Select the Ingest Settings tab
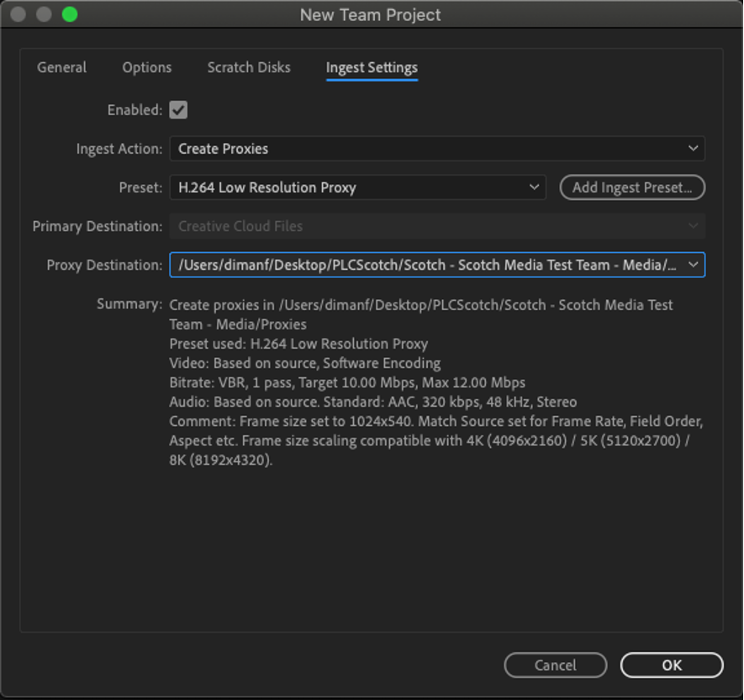The image size is (744, 700). [x=372, y=68]
